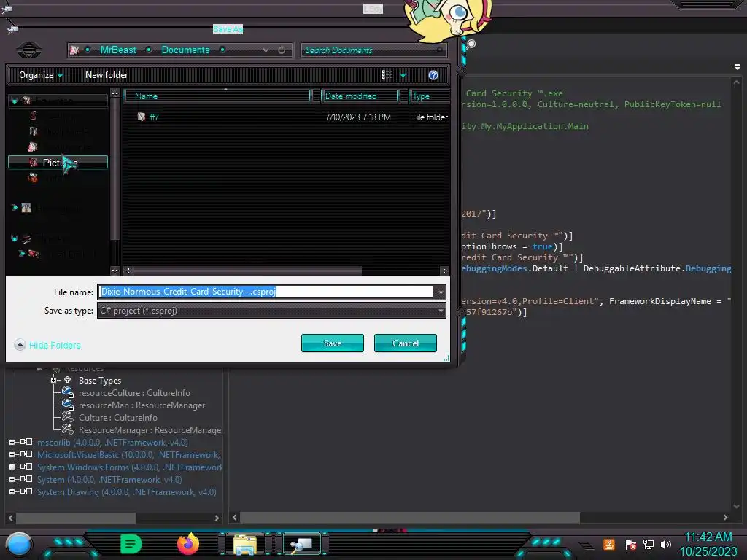Click the change view icon in toolbar
The width and height of the screenshot is (747, 560).
point(387,75)
